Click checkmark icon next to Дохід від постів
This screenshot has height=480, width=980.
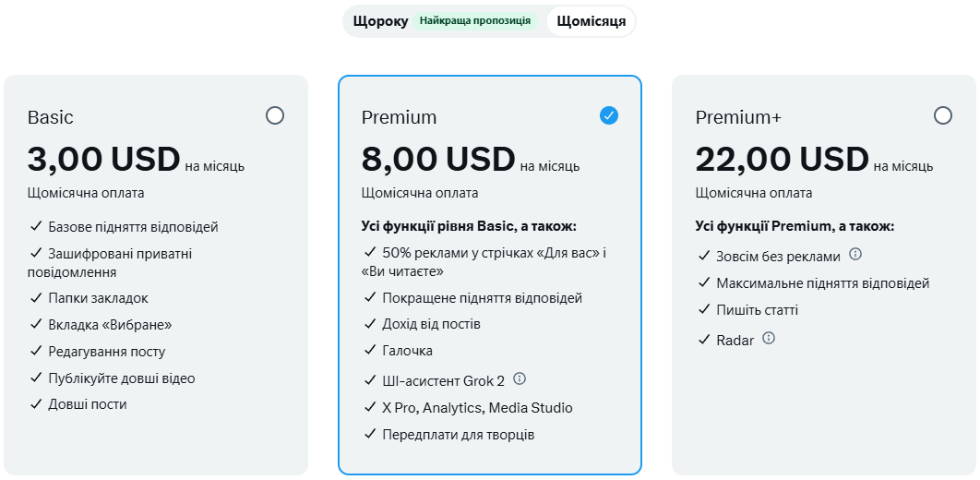pos(370,324)
